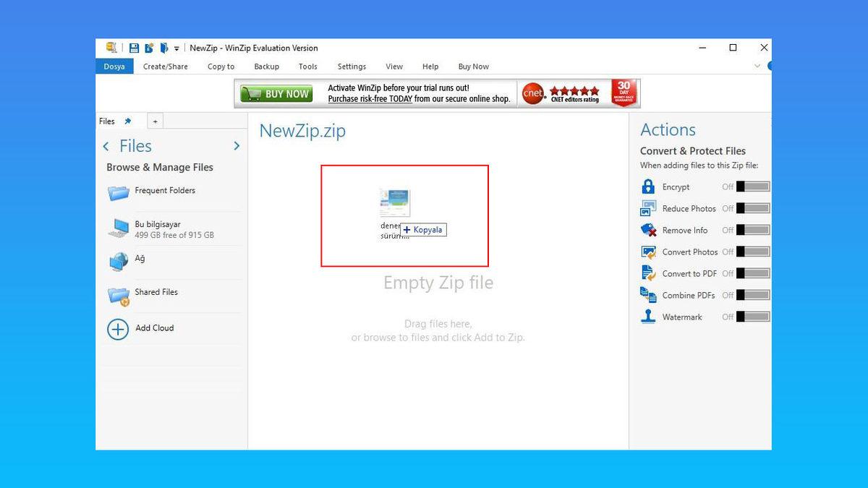Open the quick access toolbar customization dropdown
This screenshot has width=868, height=488.
click(176, 48)
